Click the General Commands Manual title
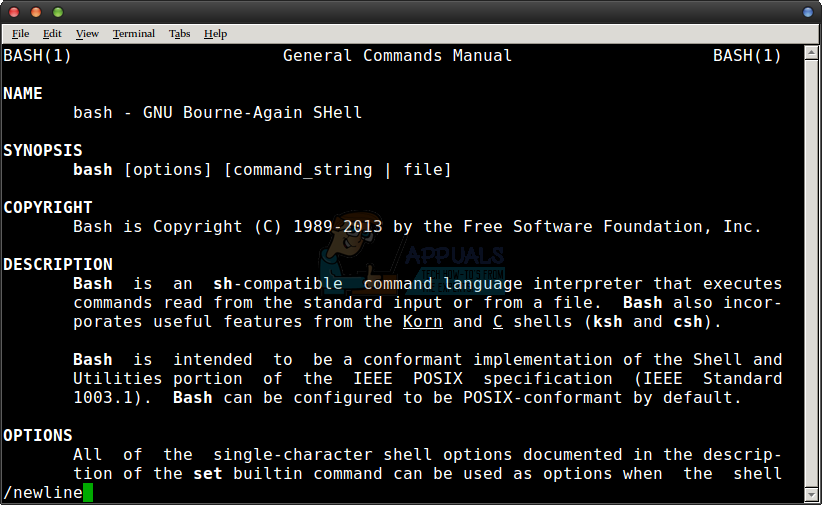This screenshot has height=505, width=822. point(397,56)
